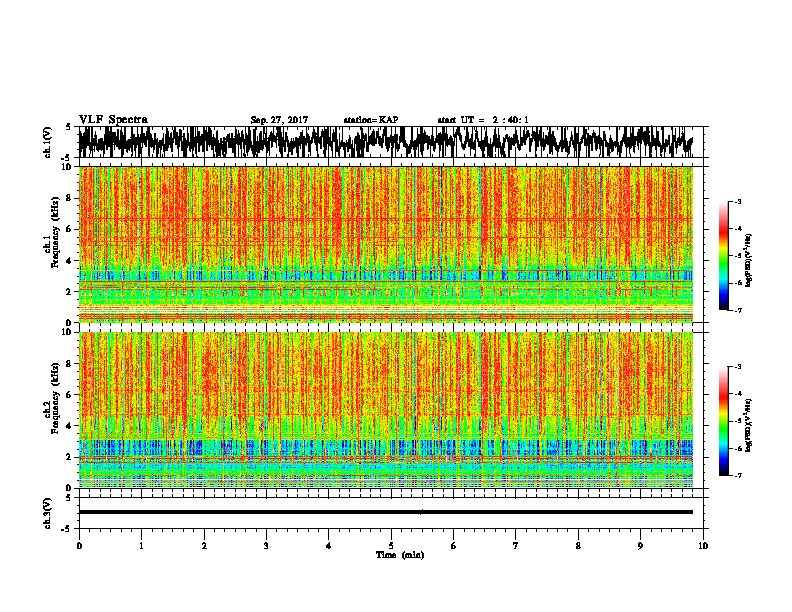Screen dimensions: 792x612
Task: Click the 'ch.2 Frequency (kHz)' axis label
Action: coord(51,398)
